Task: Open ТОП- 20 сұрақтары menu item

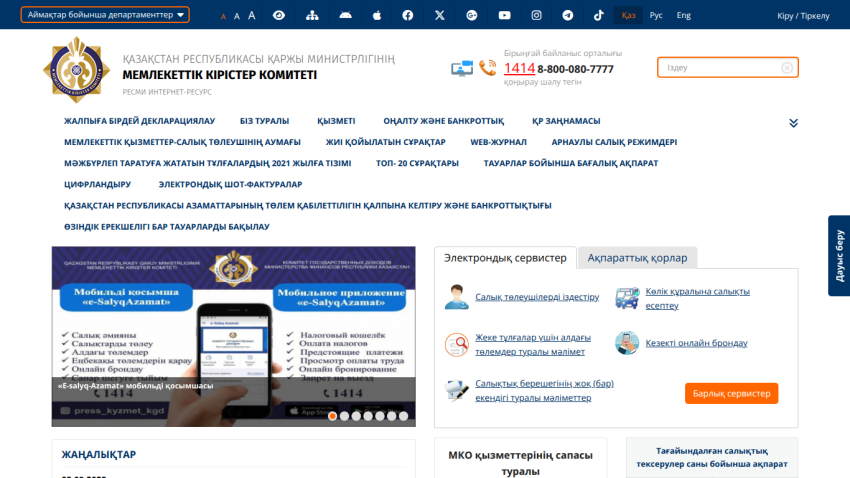Action: [417, 163]
